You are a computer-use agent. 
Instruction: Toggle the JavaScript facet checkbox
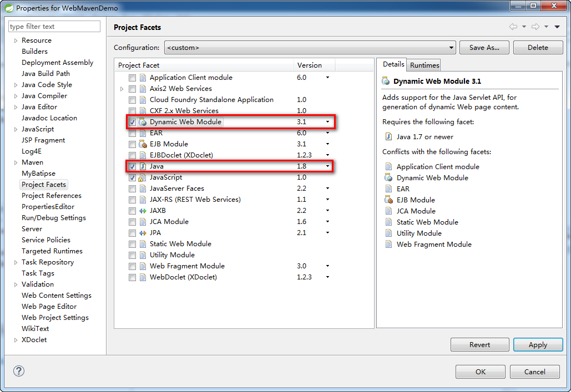(x=132, y=177)
